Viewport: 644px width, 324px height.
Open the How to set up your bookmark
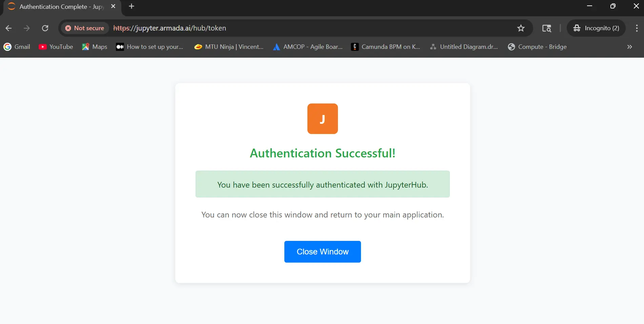[149, 47]
